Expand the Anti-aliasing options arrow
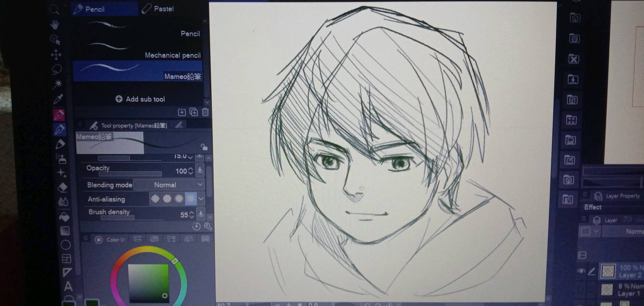Image resolution: width=644 pixels, height=306 pixels. [x=201, y=199]
